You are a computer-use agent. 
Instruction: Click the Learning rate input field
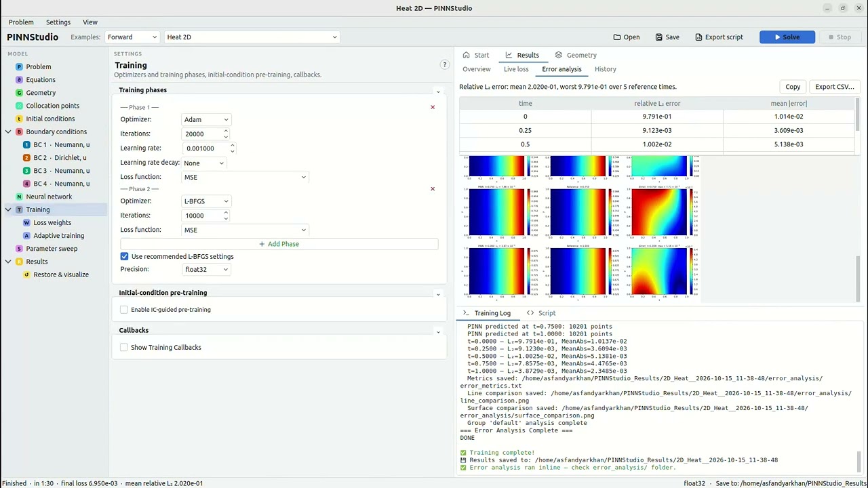point(210,148)
